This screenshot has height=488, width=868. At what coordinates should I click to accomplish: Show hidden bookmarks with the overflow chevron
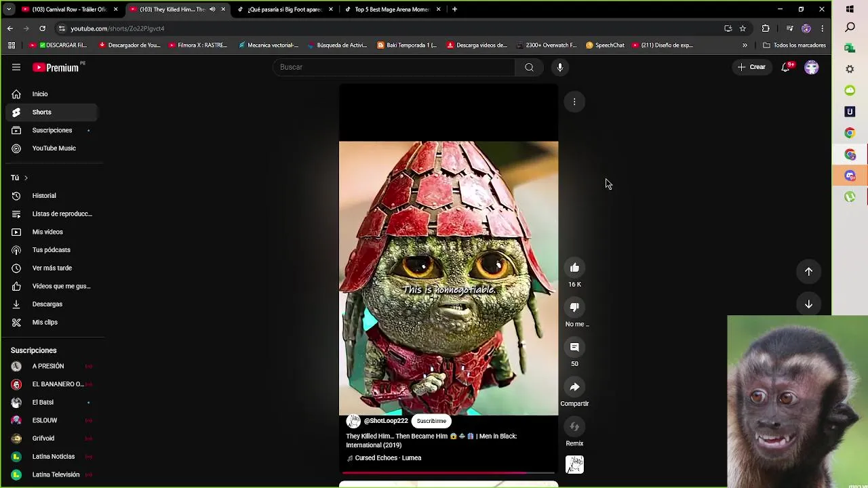coord(745,45)
